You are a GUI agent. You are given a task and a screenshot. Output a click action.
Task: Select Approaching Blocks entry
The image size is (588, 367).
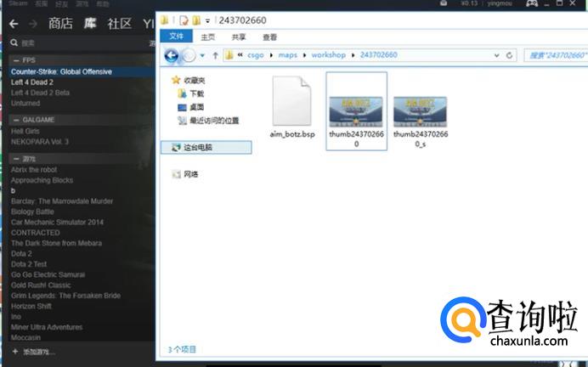pyautogui.click(x=42, y=180)
